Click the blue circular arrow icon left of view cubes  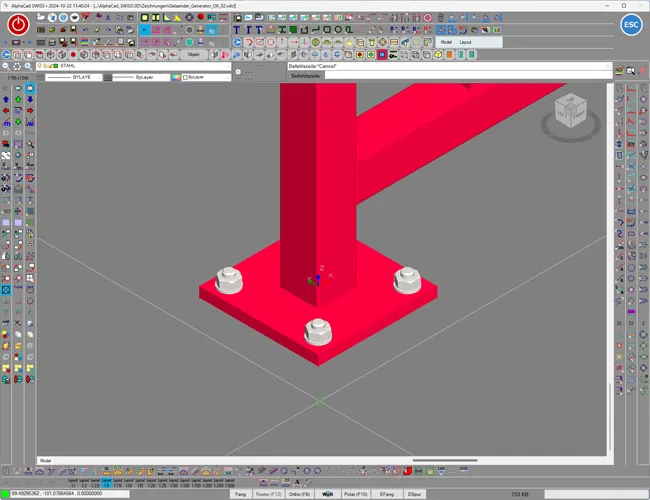(6, 54)
